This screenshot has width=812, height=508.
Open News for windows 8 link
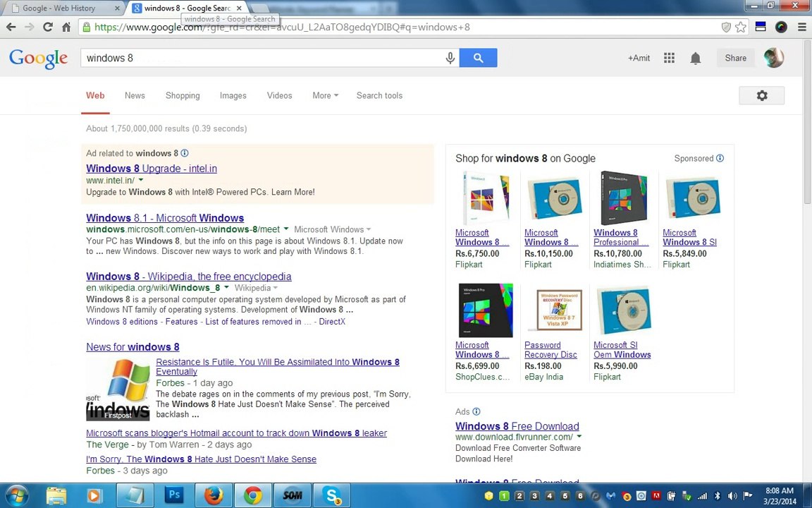pyautogui.click(x=133, y=347)
